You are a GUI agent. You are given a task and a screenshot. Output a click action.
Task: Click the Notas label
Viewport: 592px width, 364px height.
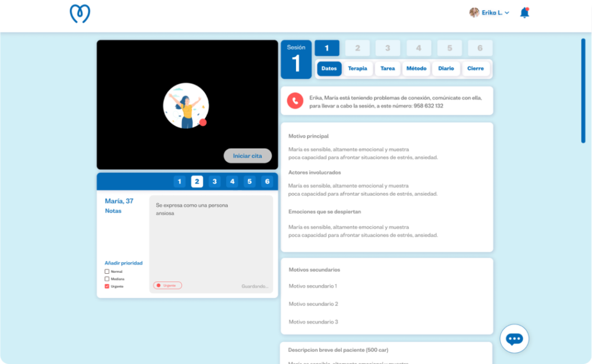[113, 211]
